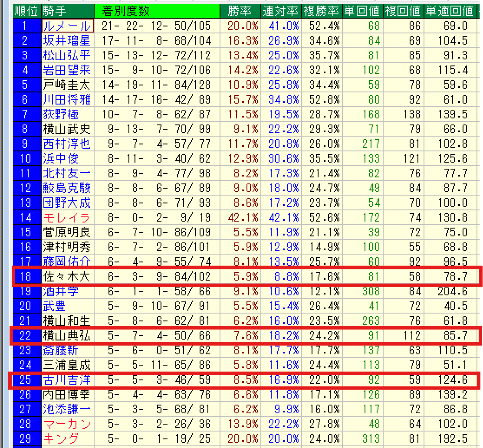The height and width of the screenshot is (448, 483).
Task: Select the 複回値 column header
Action: [x=403, y=11]
